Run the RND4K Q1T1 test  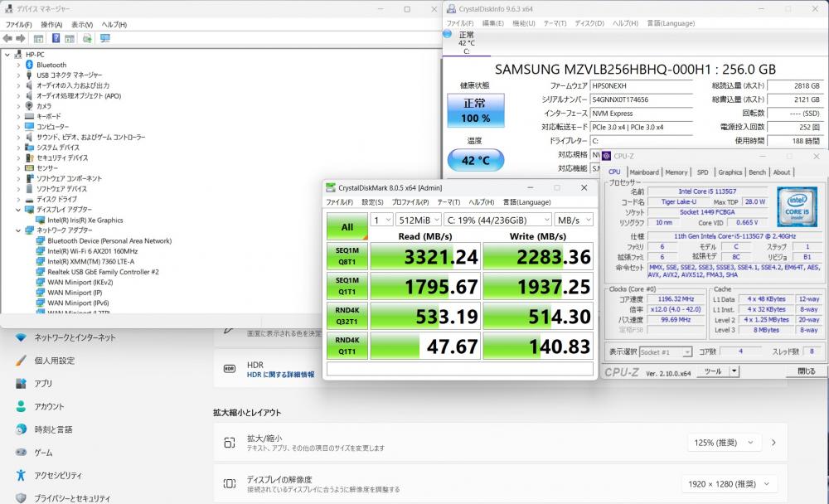(x=347, y=346)
